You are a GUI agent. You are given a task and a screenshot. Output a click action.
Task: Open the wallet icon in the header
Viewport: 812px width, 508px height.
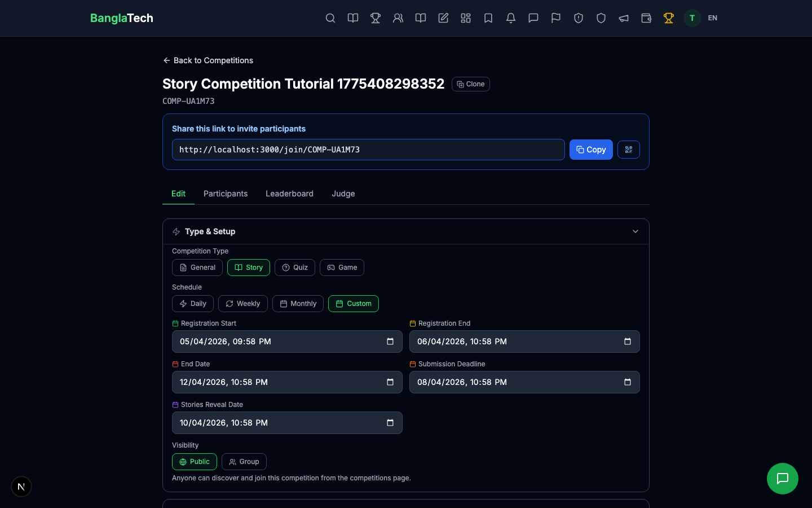tap(646, 18)
